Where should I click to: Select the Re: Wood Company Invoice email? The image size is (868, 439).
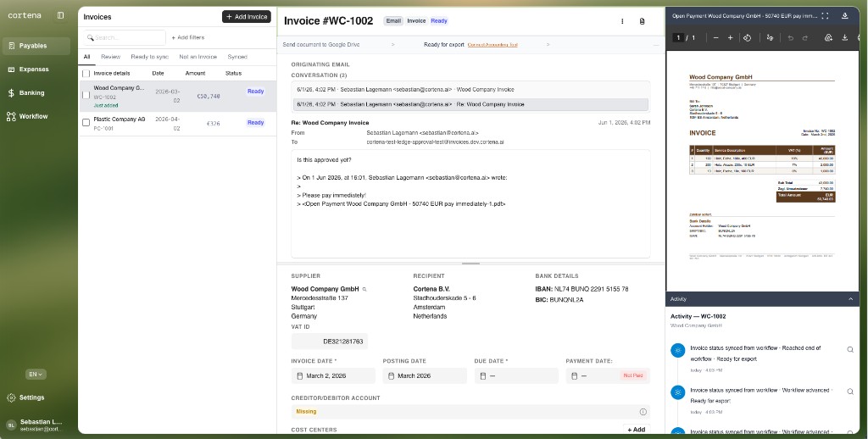[x=470, y=104]
